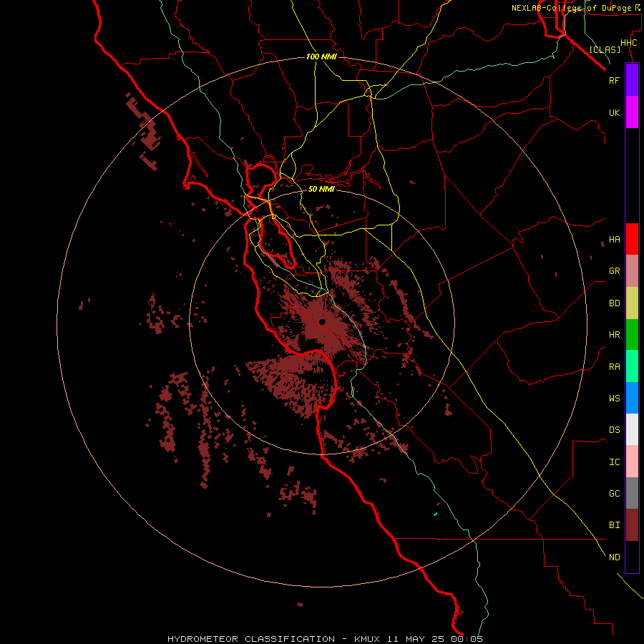This screenshot has width=644, height=644.
Task: Click the BI dark red legend swatch
Action: click(632, 525)
